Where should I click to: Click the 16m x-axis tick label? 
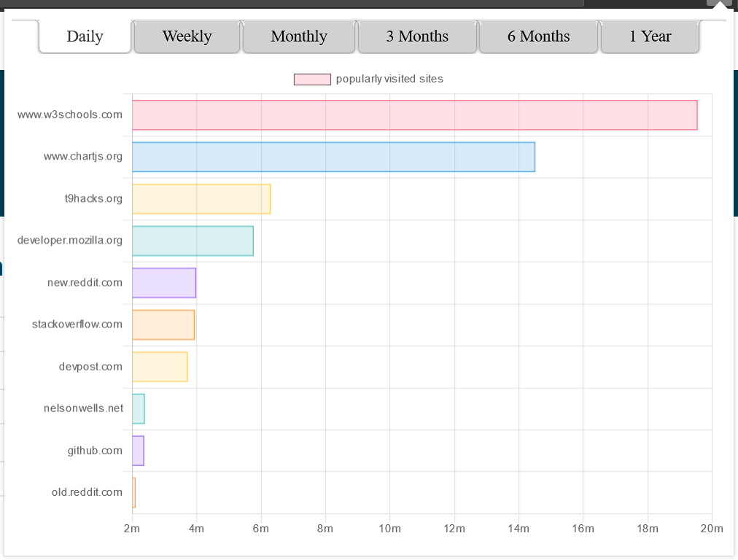pyautogui.click(x=583, y=529)
